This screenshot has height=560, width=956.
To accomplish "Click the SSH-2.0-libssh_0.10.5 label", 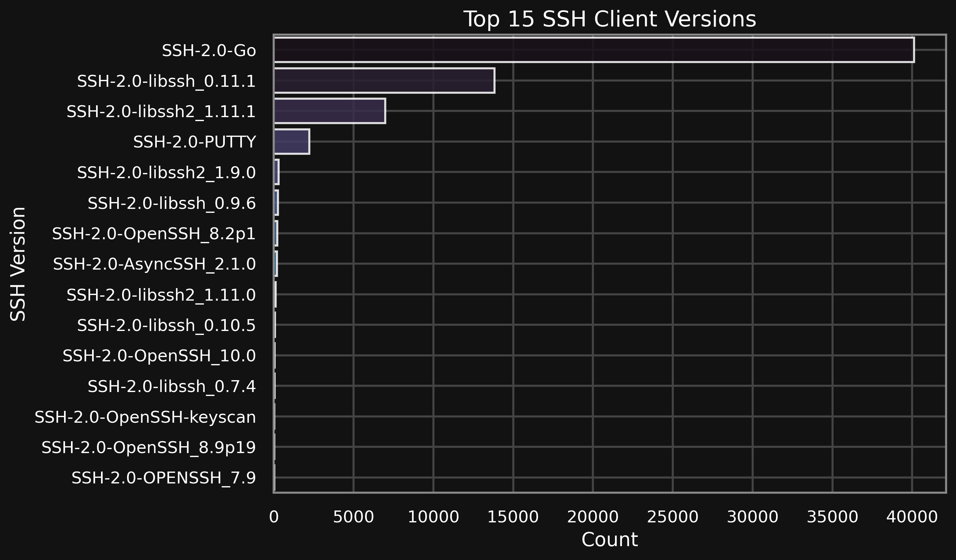I will [167, 325].
